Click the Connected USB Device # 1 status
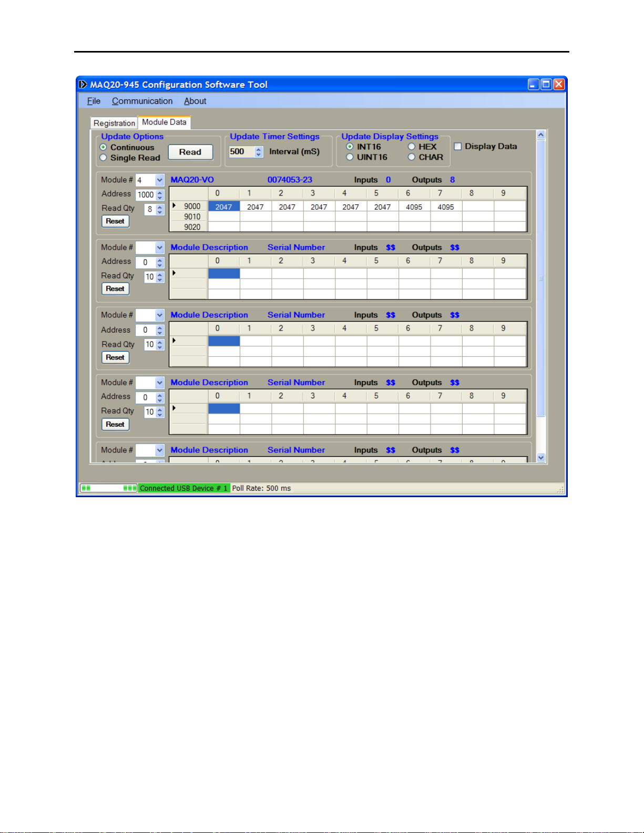 (x=183, y=488)
